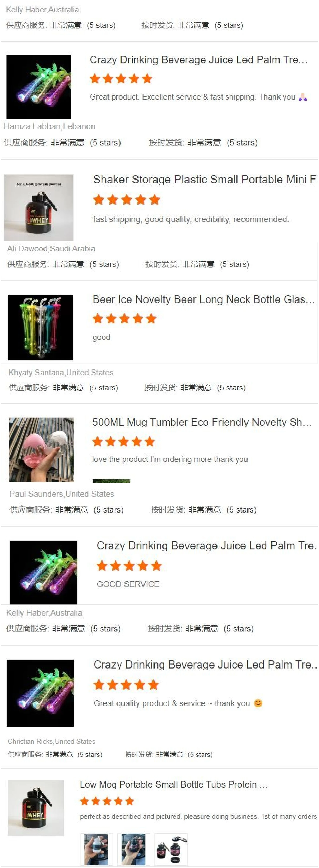
Task: Open palm tree thumbnail beside GOOD SERVICE review
Action: coord(44,572)
